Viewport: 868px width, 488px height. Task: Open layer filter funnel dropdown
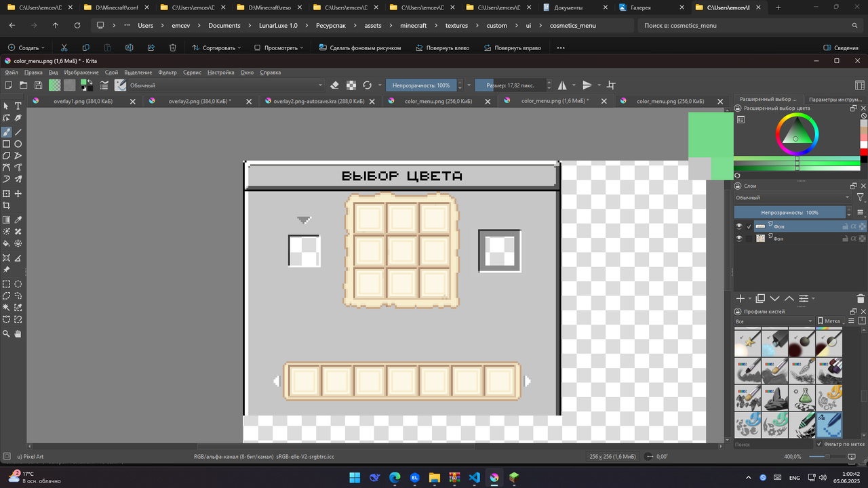pyautogui.click(x=861, y=197)
